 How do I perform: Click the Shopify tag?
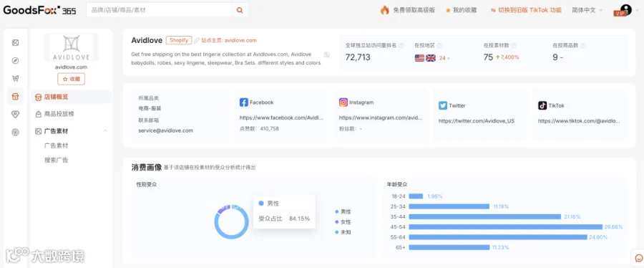click(x=179, y=40)
